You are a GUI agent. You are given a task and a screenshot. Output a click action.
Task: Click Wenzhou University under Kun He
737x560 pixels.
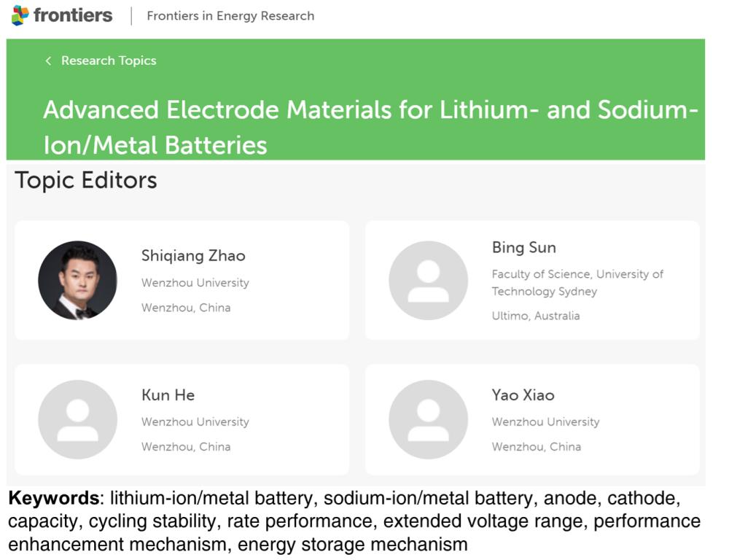click(195, 421)
